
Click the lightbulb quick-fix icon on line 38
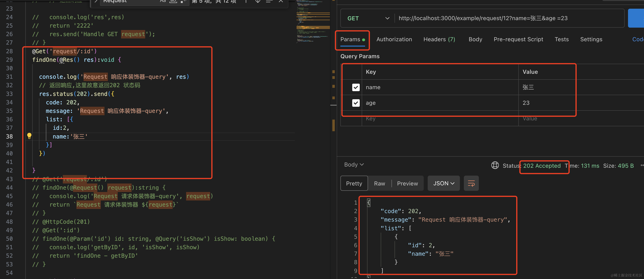click(29, 136)
